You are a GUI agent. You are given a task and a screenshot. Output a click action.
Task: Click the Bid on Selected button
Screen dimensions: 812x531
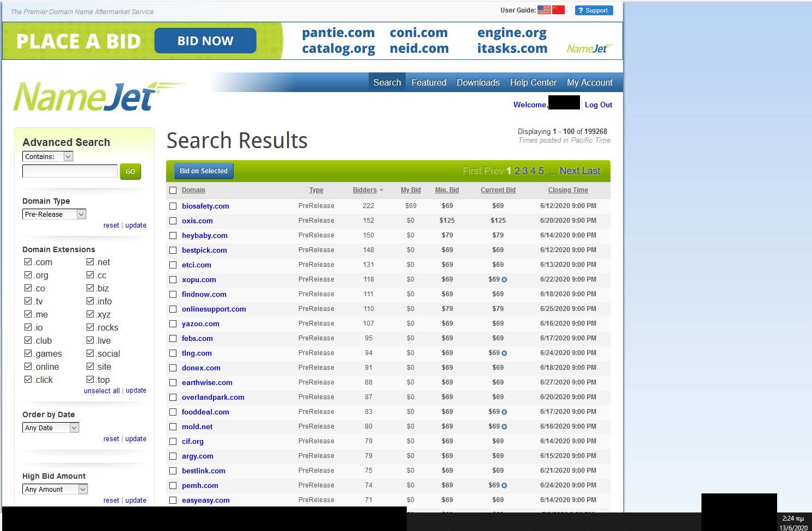[204, 171]
